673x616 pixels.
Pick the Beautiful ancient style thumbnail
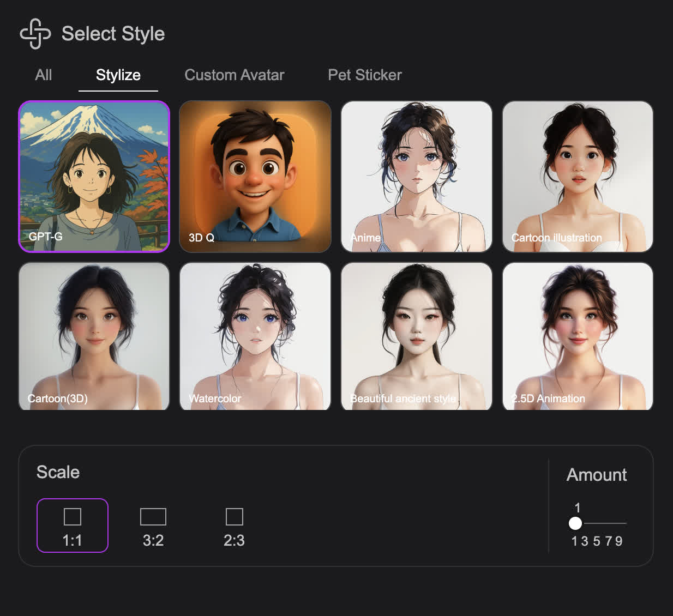(x=417, y=336)
